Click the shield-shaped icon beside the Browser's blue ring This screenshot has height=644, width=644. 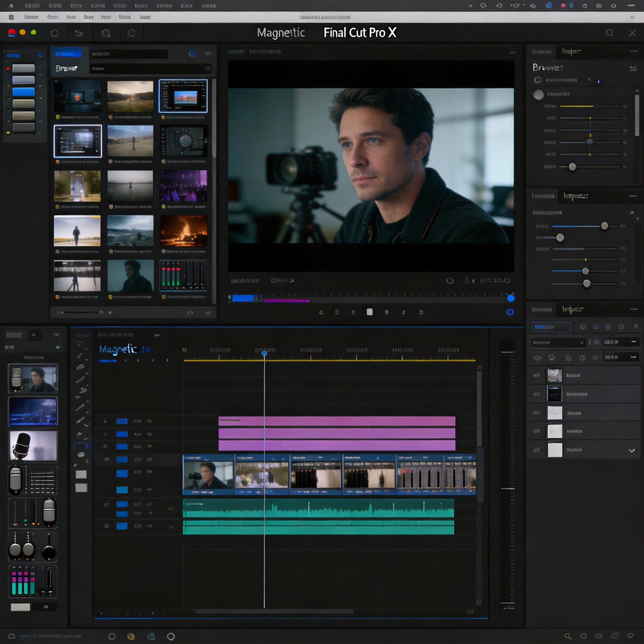click(208, 53)
